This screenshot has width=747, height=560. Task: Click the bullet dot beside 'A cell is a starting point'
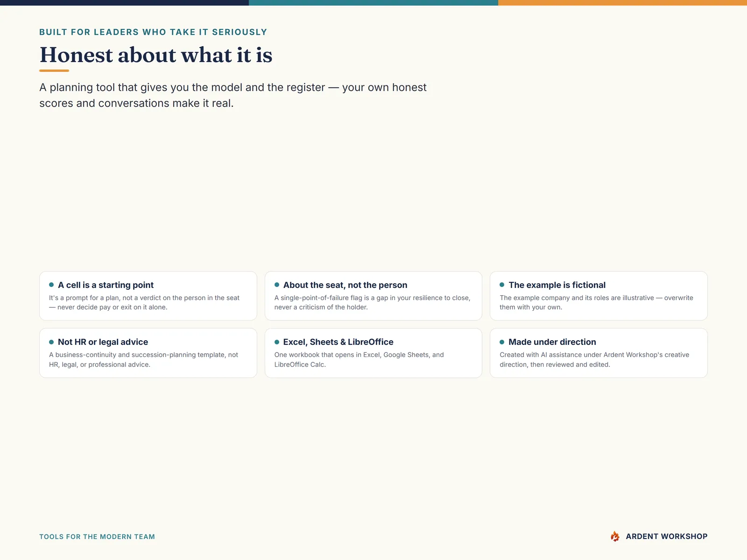point(51,285)
